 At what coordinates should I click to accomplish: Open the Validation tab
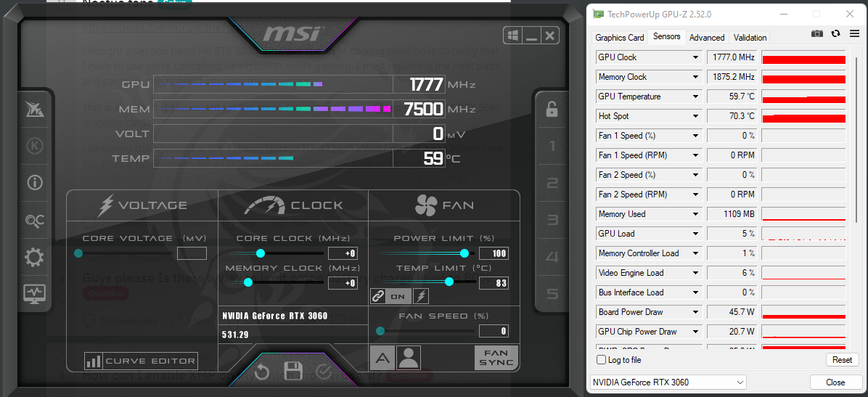(750, 38)
